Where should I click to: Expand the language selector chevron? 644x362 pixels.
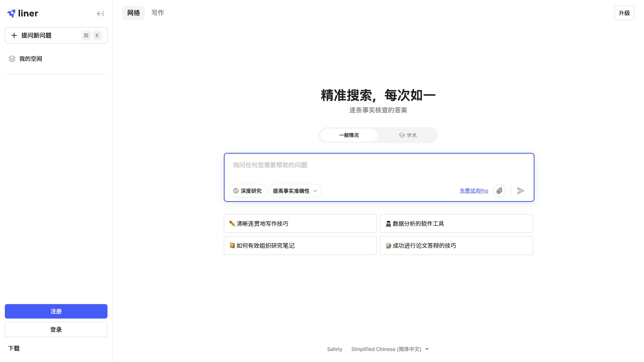[427, 349]
